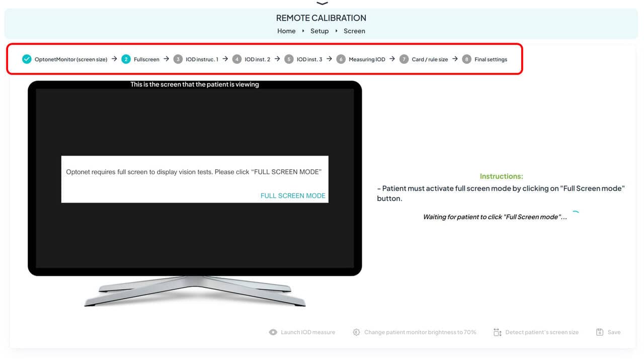Screen dimensions: 644x363
Task: Open the IOD inst. 3 step
Action: [309, 59]
